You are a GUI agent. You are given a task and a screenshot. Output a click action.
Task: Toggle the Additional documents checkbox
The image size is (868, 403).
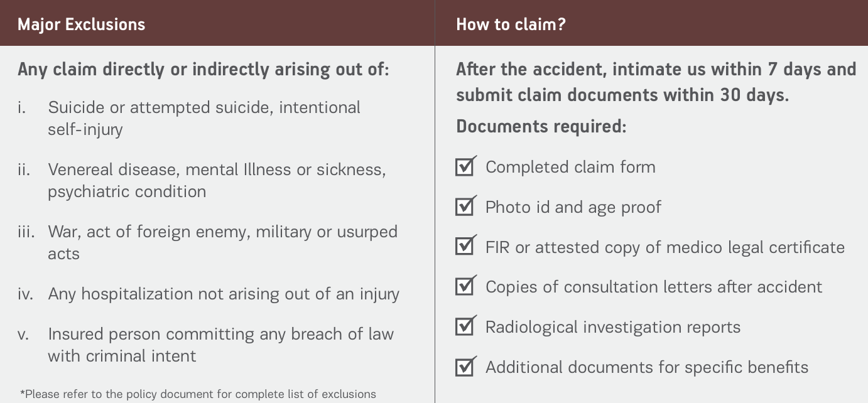[465, 367]
